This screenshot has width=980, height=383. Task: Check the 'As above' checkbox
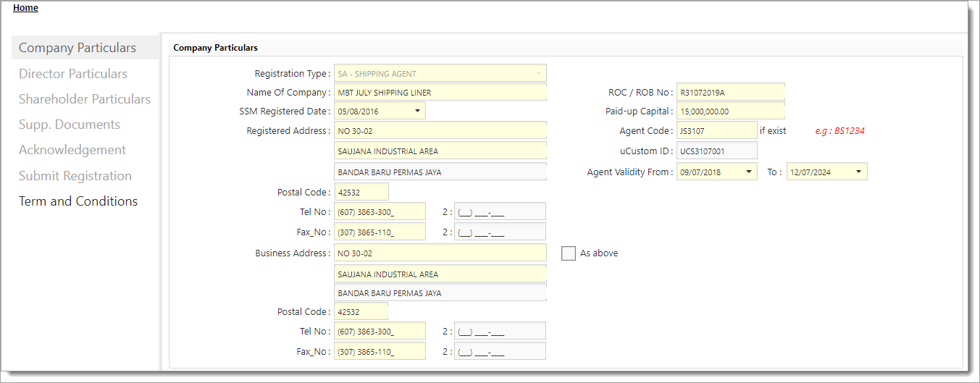[x=569, y=253]
